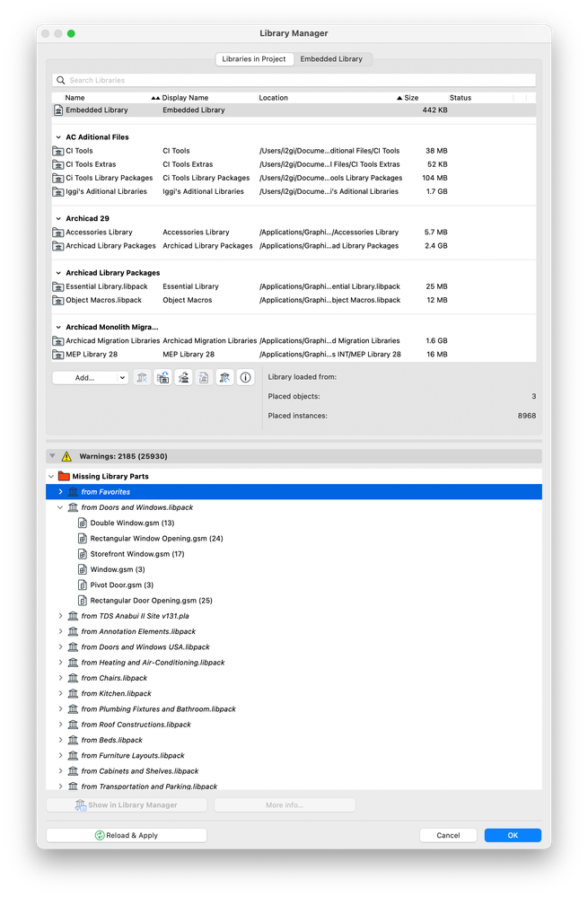Sort by the Name column header
588x897 pixels.
pyautogui.click(x=75, y=98)
